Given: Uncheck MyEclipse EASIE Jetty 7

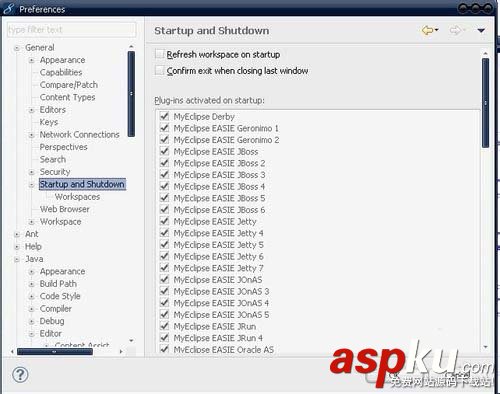Looking at the screenshot, I should (x=164, y=268).
